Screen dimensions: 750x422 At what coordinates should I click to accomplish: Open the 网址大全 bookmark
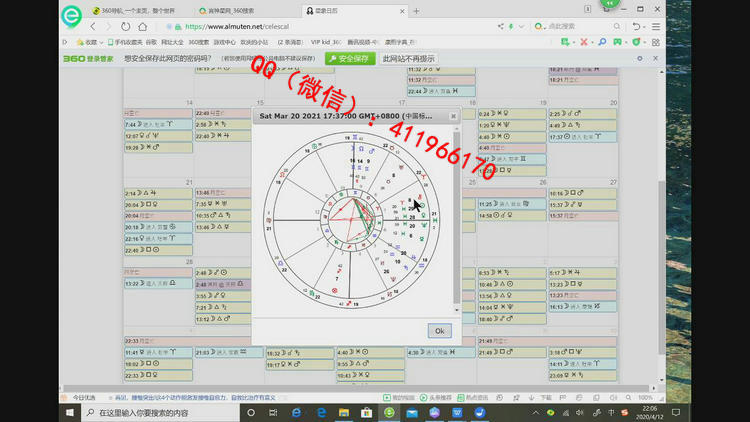[172, 43]
